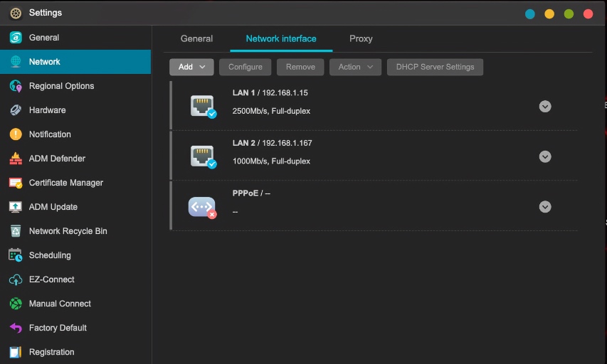Click the green maximize window dot
This screenshot has width=607, height=364.
tap(569, 14)
